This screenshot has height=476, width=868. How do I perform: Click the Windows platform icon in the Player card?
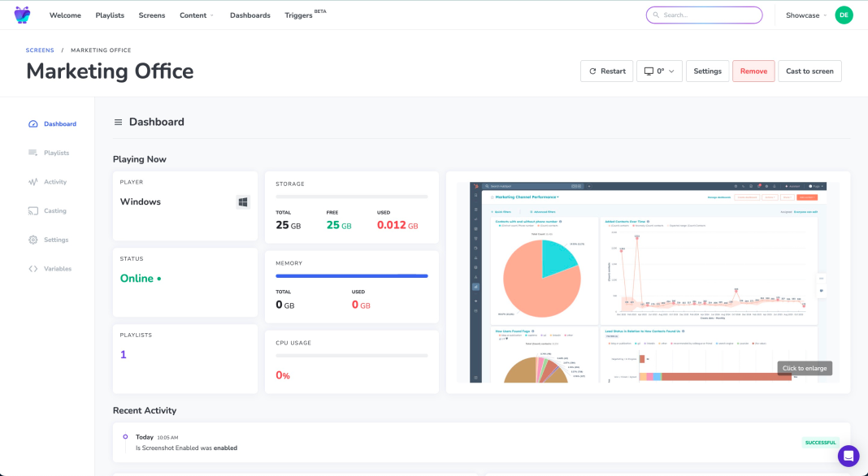click(x=242, y=201)
